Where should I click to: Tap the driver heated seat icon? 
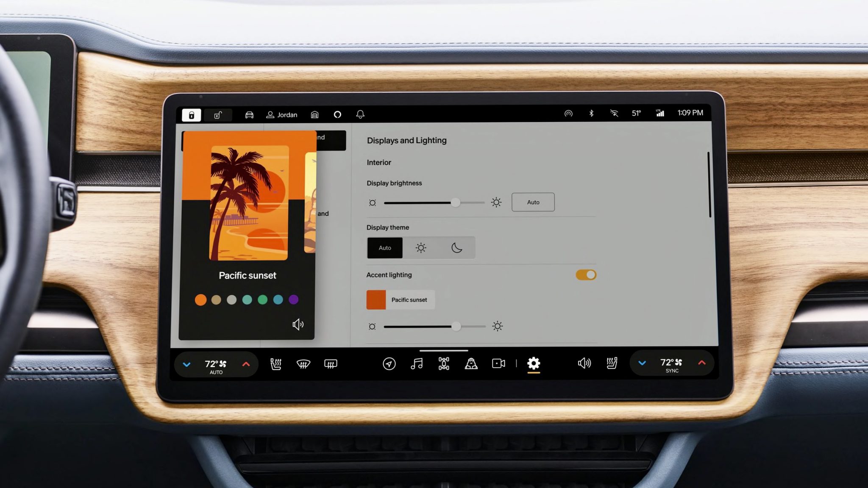pos(276,364)
